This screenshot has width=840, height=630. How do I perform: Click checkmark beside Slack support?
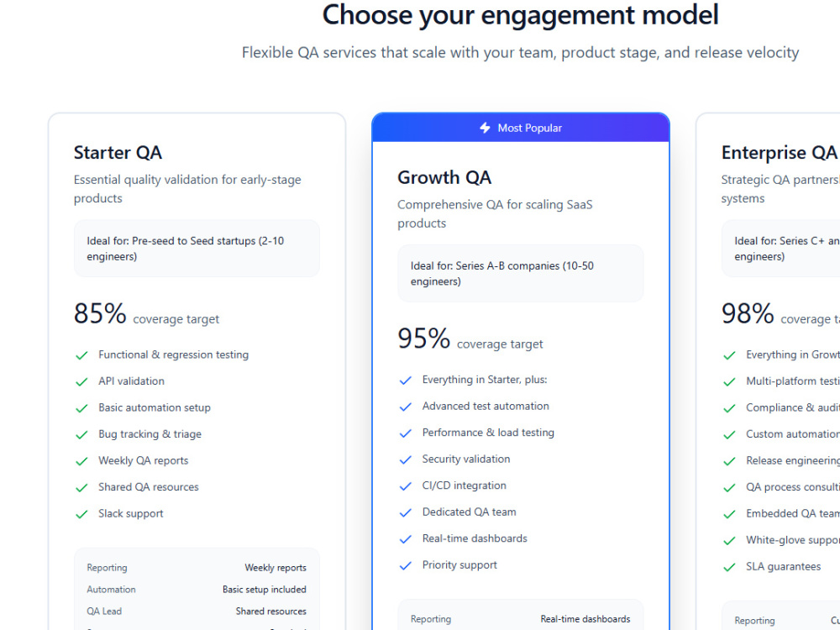point(81,514)
